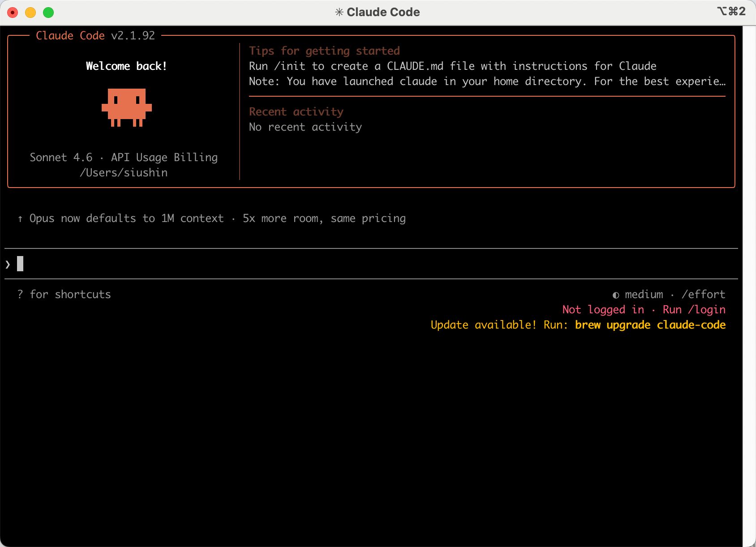The width and height of the screenshot is (756, 547).
Task: Focus the command prompt input line
Action: [371, 264]
